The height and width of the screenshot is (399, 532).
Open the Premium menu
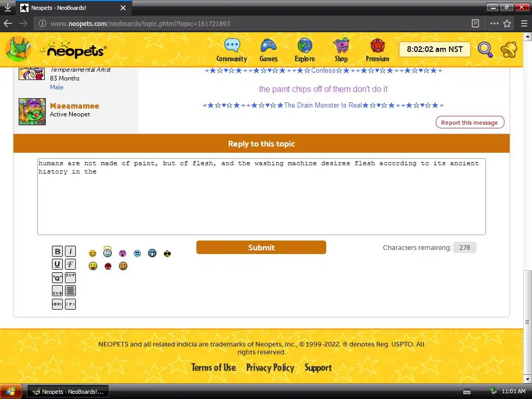pos(377,50)
